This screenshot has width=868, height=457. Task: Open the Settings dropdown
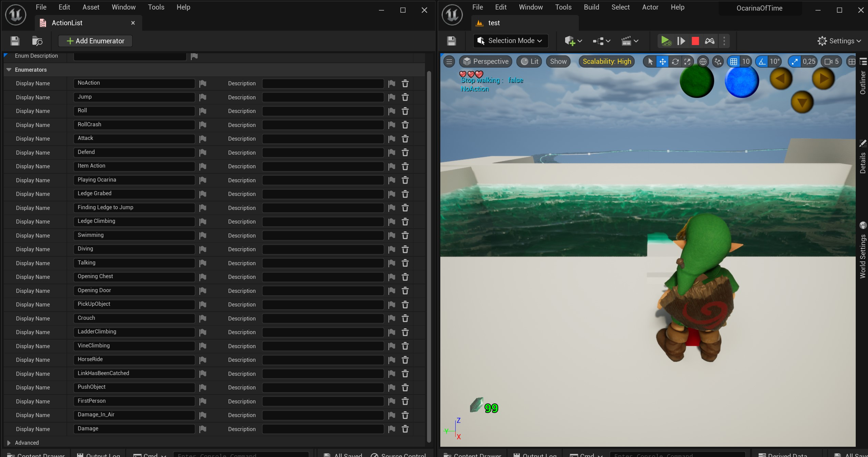[839, 41]
